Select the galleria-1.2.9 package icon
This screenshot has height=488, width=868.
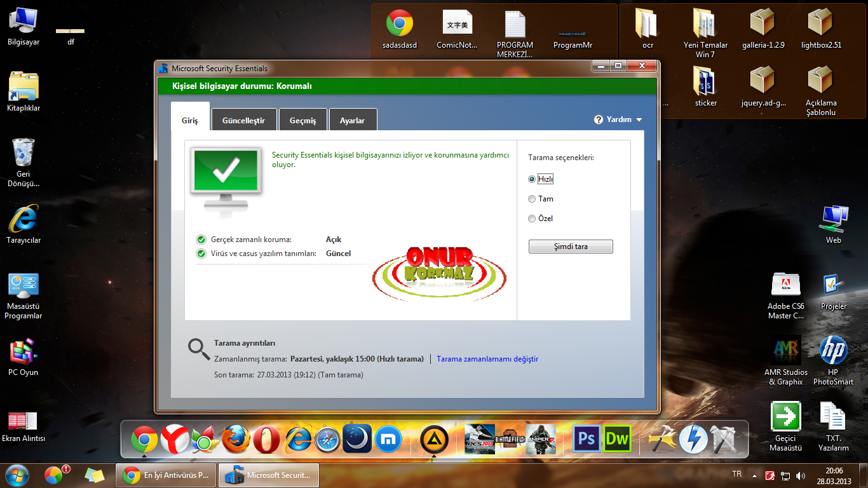pyautogui.click(x=763, y=29)
